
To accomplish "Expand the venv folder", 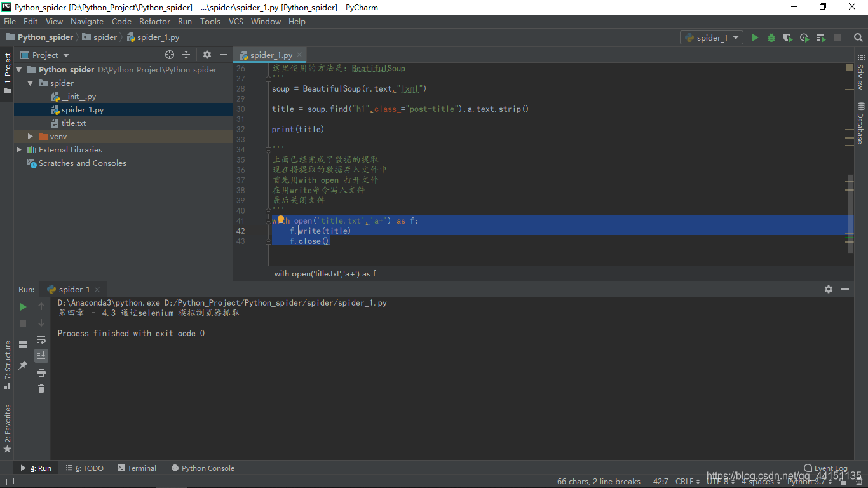I will pos(31,137).
